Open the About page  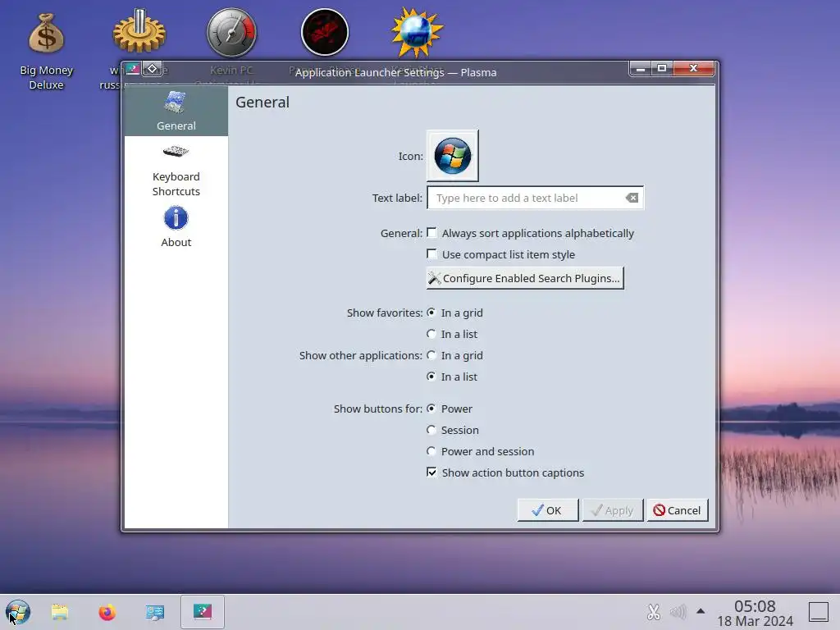tap(176, 227)
